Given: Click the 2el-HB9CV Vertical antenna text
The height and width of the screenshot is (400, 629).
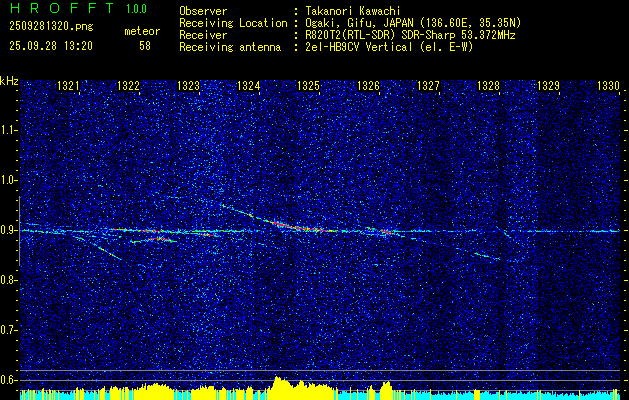Looking at the screenshot, I should click(x=389, y=47).
